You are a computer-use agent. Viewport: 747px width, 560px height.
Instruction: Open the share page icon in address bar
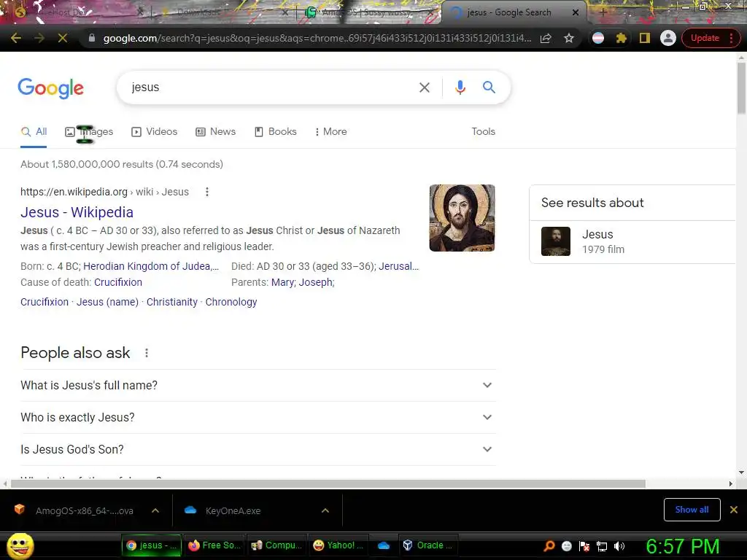tap(546, 38)
